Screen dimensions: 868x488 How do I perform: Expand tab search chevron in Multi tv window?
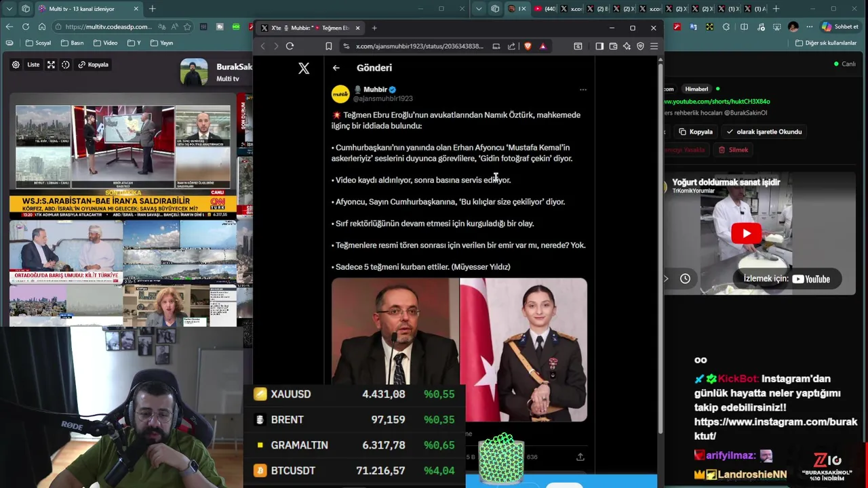tap(9, 9)
